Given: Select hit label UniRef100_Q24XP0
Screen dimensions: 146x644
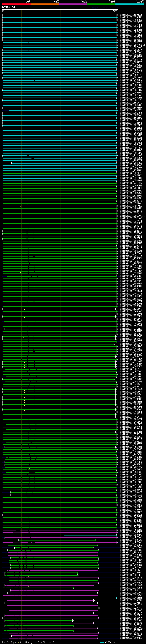Looking at the screenshot, I should (x=131, y=572).
